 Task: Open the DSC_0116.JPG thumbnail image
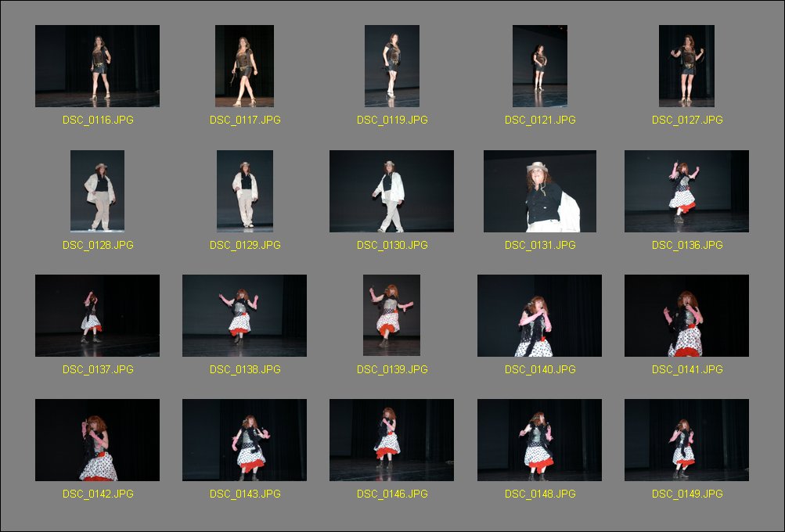click(x=97, y=66)
